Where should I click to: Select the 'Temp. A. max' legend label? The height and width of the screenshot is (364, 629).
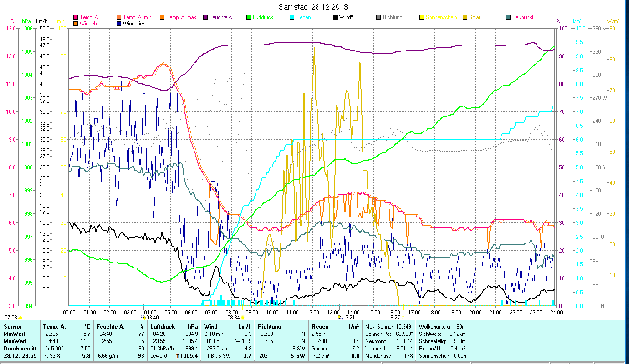[181, 18]
